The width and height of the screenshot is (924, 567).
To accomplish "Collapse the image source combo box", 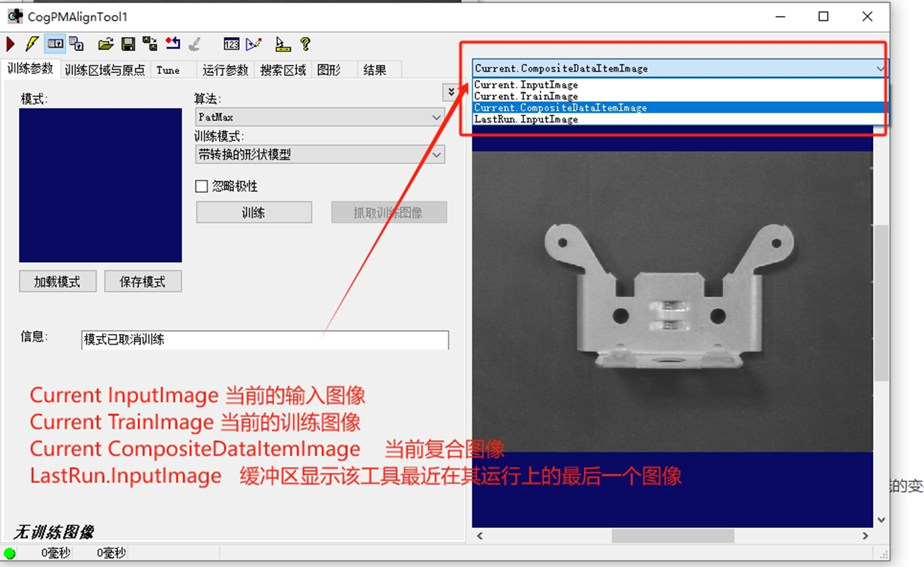I will (x=880, y=69).
